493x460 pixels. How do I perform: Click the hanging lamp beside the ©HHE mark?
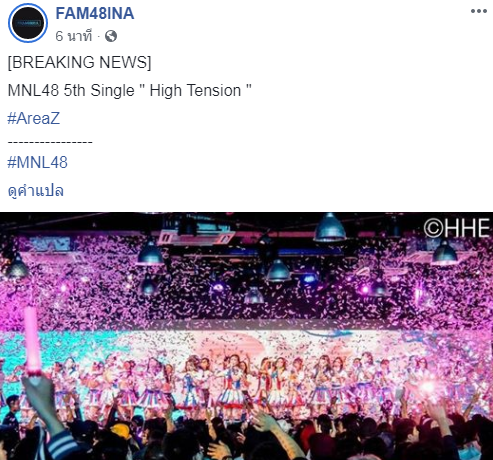[445, 253]
